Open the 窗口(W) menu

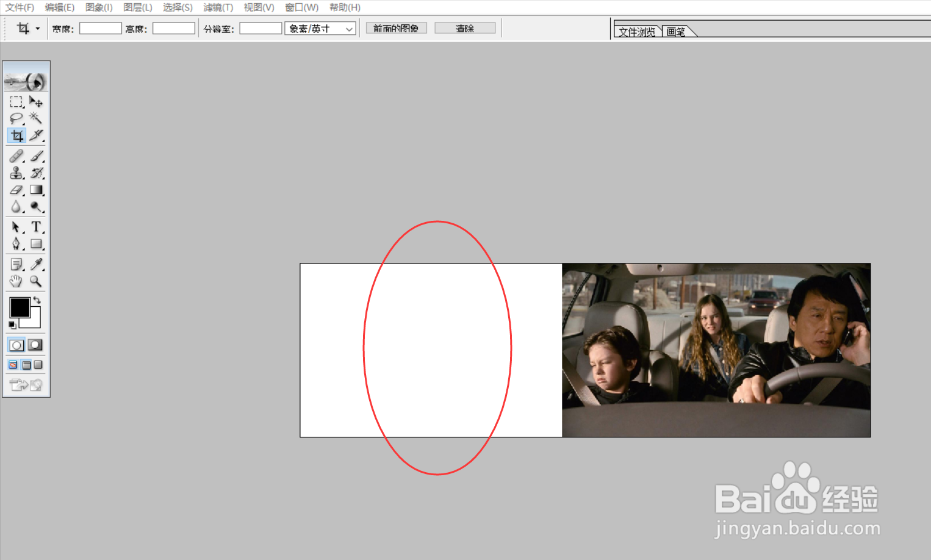302,7
